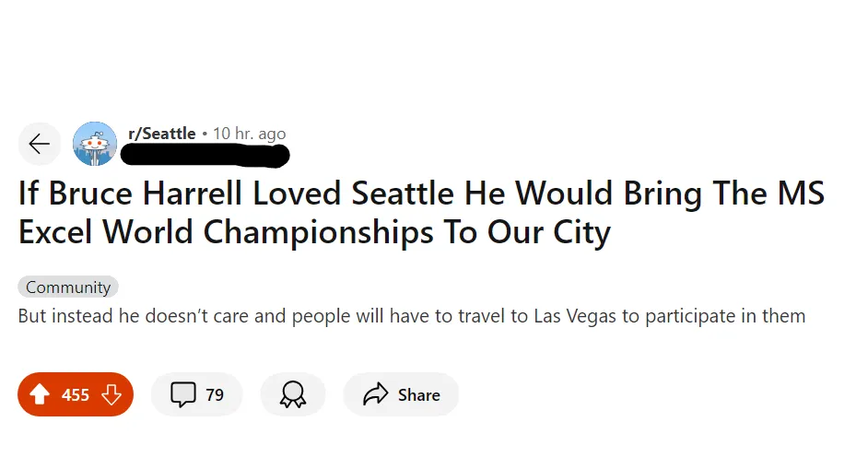Go back using the left arrow button
The height and width of the screenshot is (457, 868).
pyautogui.click(x=40, y=144)
